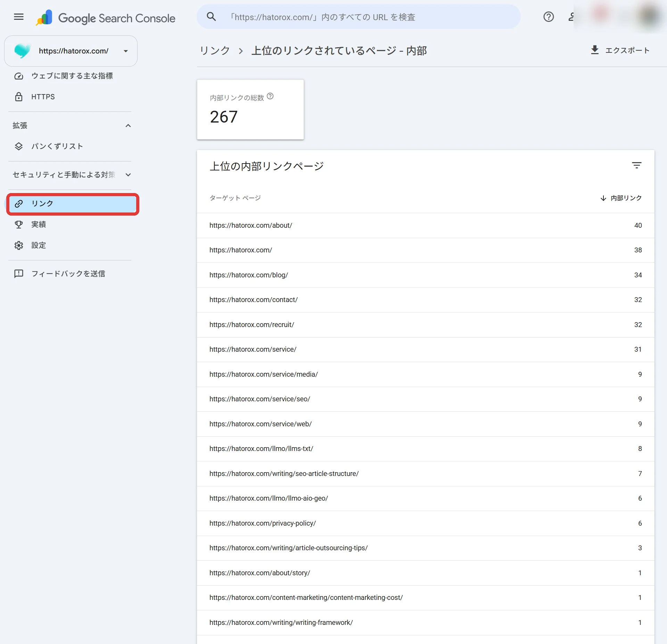The height and width of the screenshot is (644, 667).
Task: Open row https://hatorox.com/ homepage
Action: point(426,250)
